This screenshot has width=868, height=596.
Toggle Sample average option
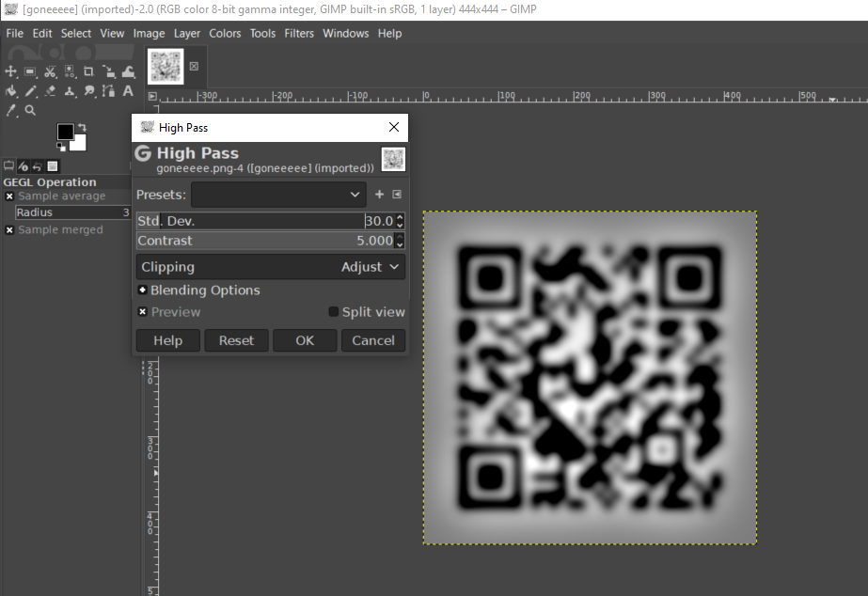click(x=9, y=196)
